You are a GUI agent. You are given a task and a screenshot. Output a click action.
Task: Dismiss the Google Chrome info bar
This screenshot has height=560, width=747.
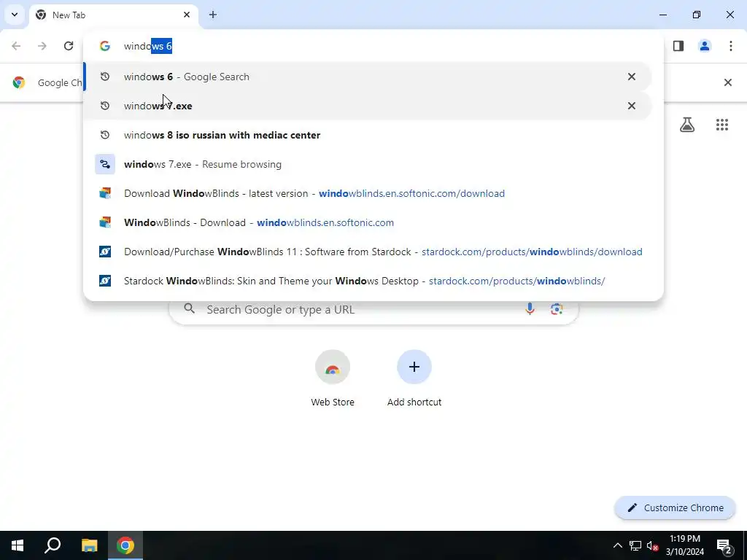point(727,82)
